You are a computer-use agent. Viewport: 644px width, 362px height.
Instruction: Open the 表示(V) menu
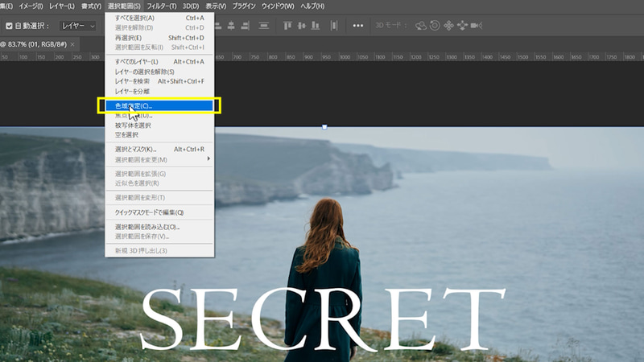click(216, 6)
